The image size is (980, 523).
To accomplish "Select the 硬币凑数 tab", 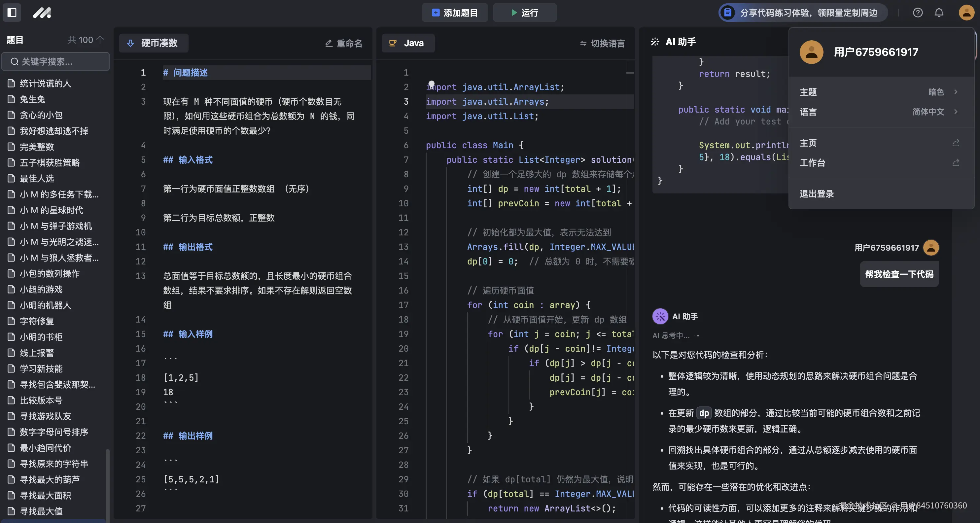I will 153,43.
